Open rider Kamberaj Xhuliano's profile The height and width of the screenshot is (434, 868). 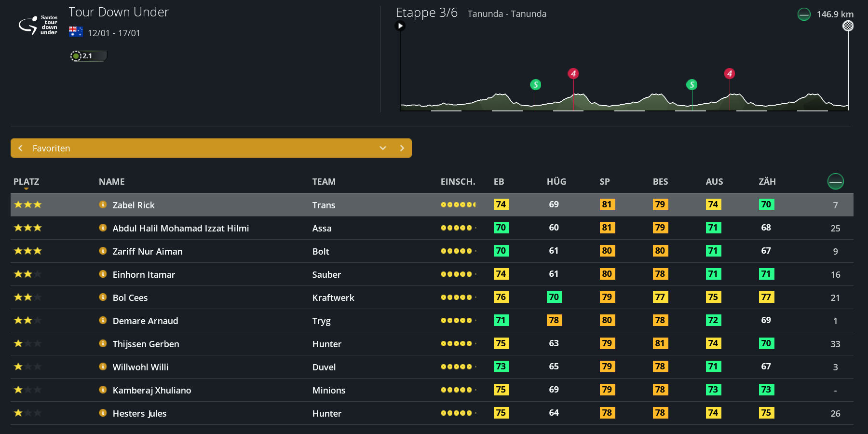(x=151, y=390)
